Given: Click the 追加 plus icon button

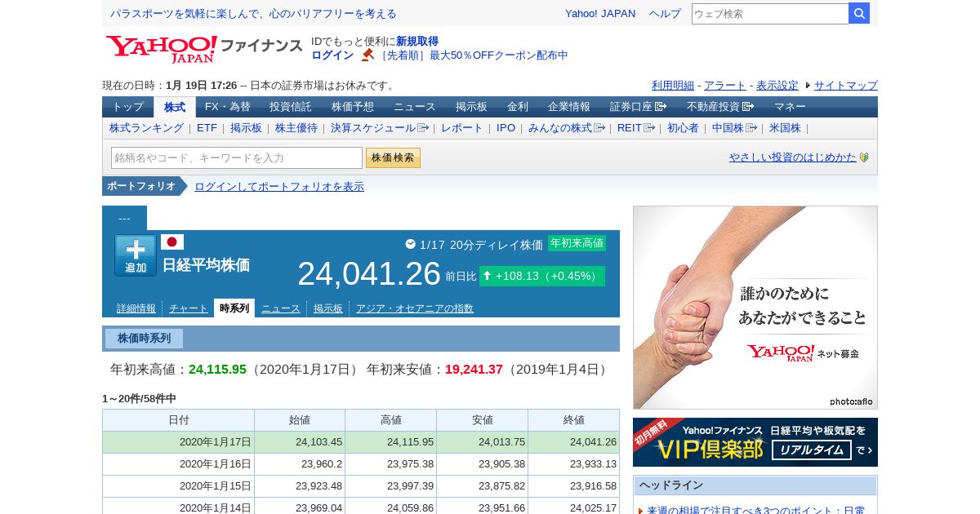Looking at the screenshot, I should pyautogui.click(x=136, y=255).
